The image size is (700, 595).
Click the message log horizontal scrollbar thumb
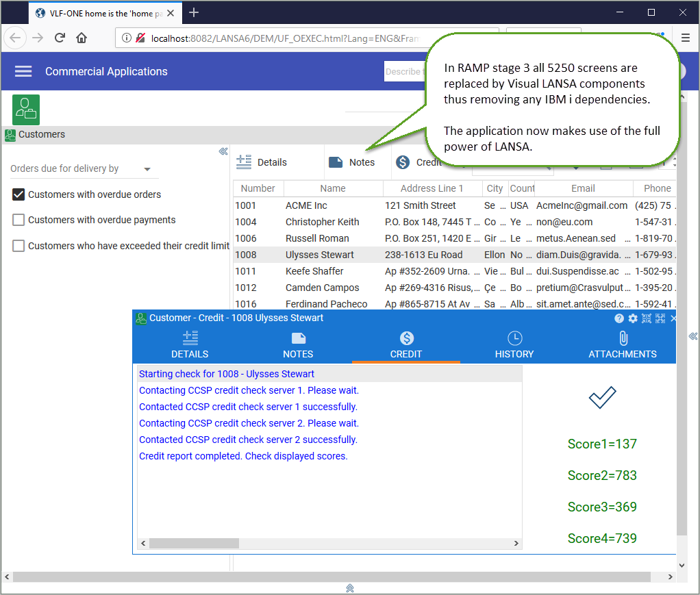coord(195,543)
